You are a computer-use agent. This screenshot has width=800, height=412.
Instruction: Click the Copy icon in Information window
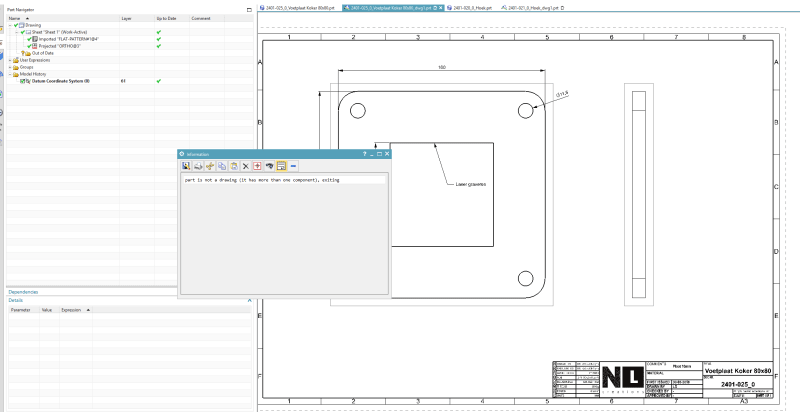tap(222, 166)
